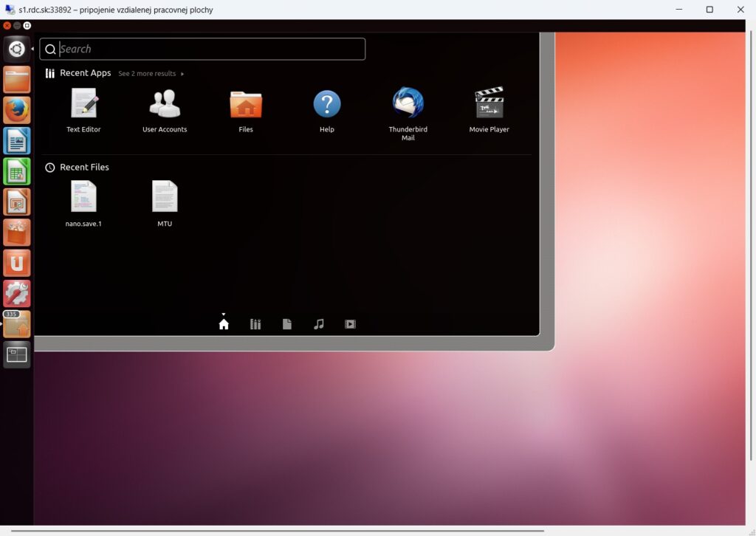Open the Workspace Switcher in the launcher
This screenshot has height=536, width=756.
17,354
